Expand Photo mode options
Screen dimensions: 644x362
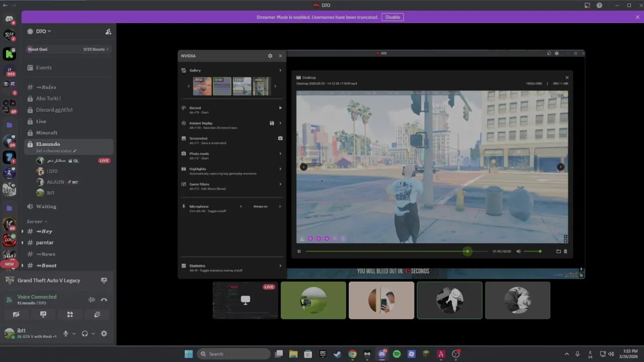click(280, 153)
